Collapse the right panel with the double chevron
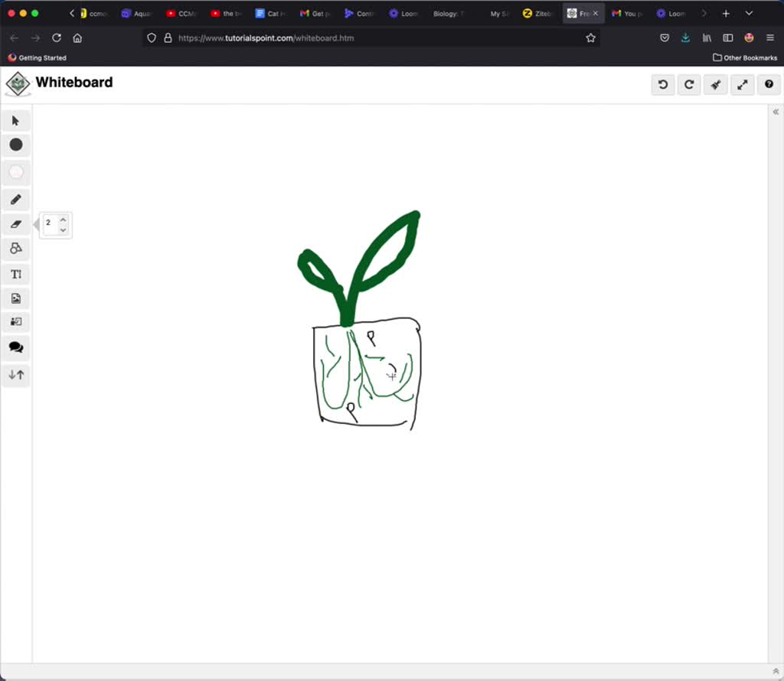 coord(776,112)
